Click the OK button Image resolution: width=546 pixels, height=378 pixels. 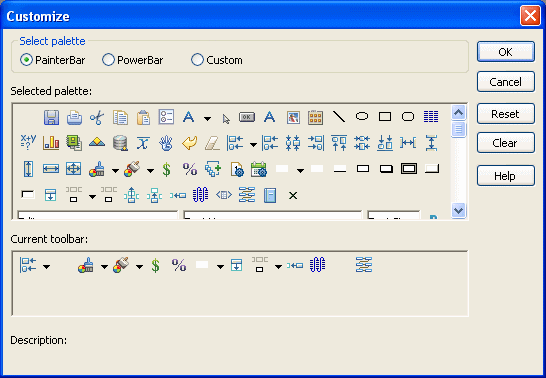[x=506, y=52]
